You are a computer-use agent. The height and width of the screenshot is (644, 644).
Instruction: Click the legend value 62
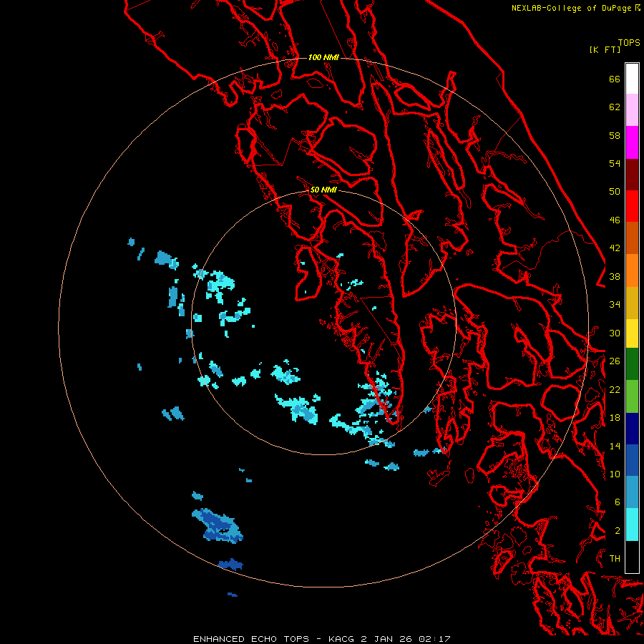615,107
